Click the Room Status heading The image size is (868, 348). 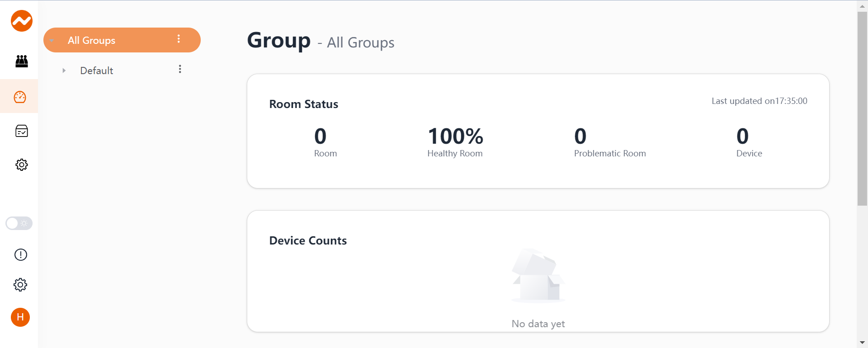304,104
